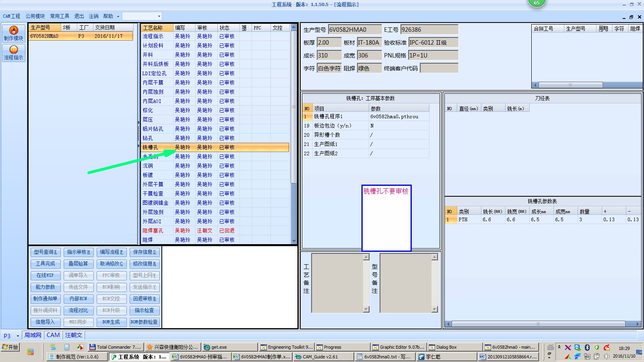Click the red phone tray icon
The height and width of the screenshot is (362, 644).
pos(607,348)
